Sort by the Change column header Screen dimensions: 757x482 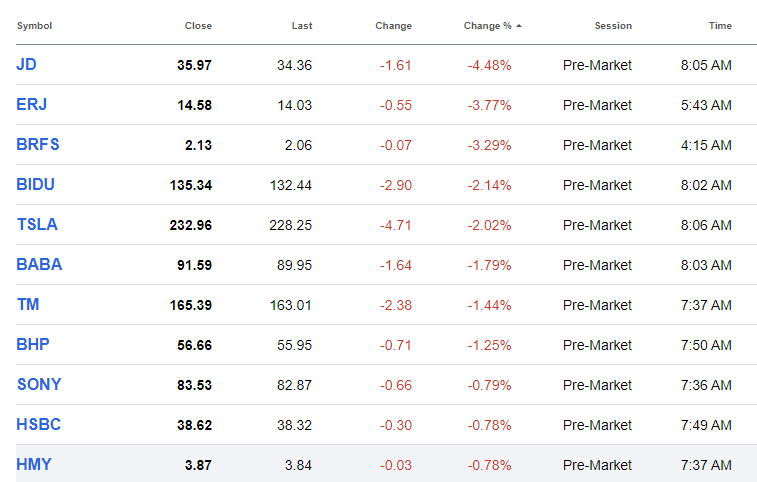(x=393, y=26)
